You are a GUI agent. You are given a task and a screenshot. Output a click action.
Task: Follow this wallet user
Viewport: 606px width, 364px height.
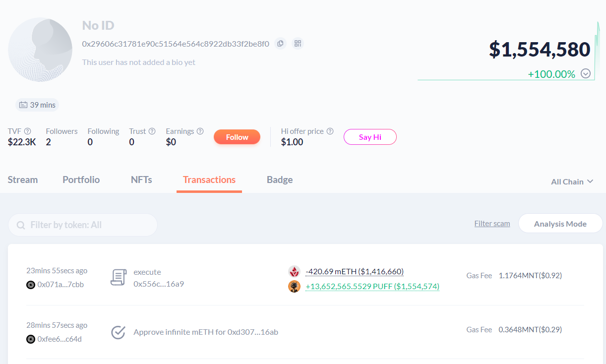tap(237, 137)
